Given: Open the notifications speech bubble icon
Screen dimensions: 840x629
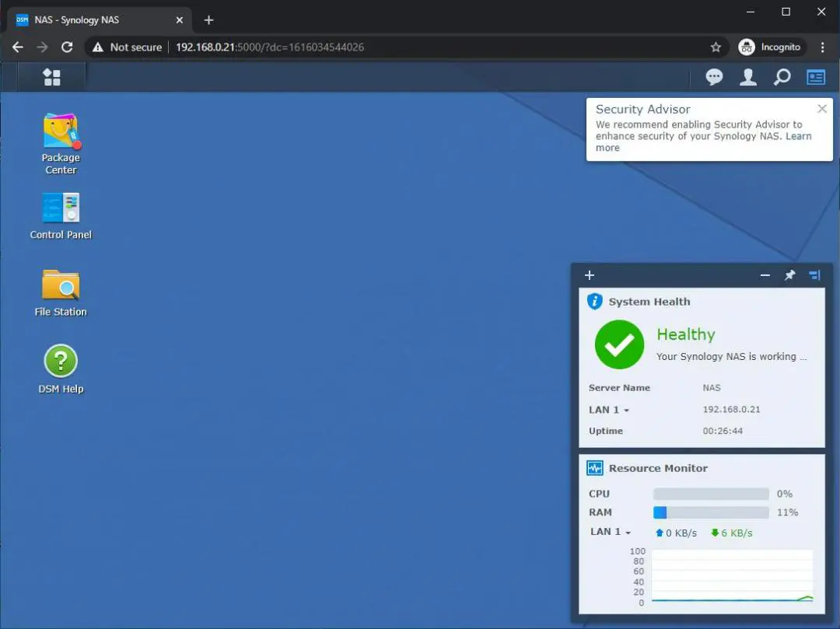Looking at the screenshot, I should tap(714, 77).
